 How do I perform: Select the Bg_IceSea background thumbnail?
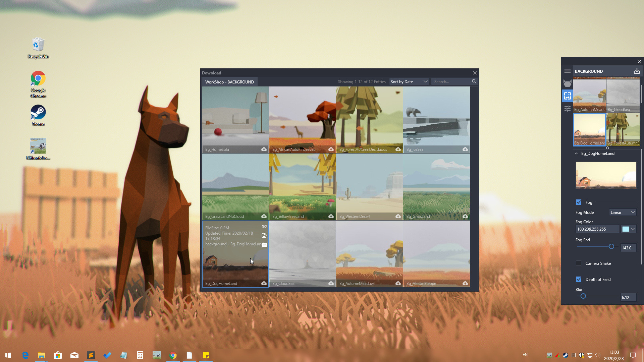(x=436, y=119)
